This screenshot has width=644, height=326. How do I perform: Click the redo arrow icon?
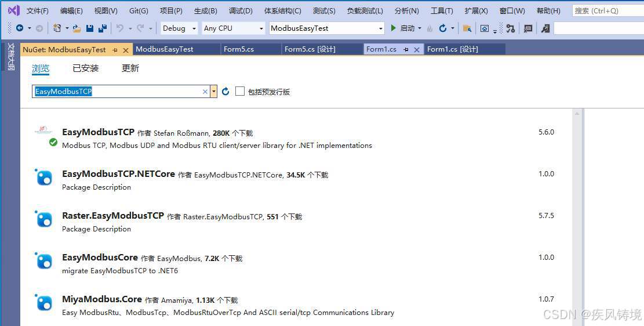coord(140,28)
